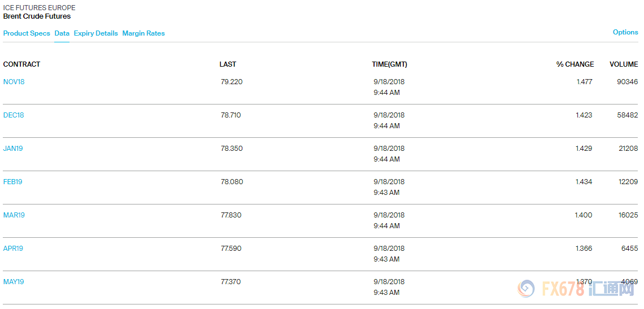The image size is (644, 309).
Task: Click the Options link
Action: pyautogui.click(x=625, y=32)
